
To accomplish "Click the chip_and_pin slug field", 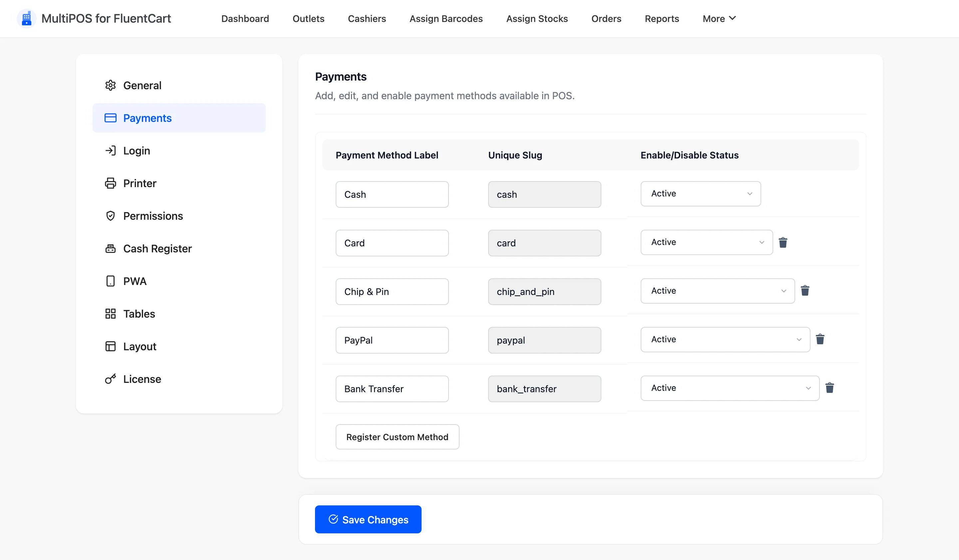I will pyautogui.click(x=544, y=292).
